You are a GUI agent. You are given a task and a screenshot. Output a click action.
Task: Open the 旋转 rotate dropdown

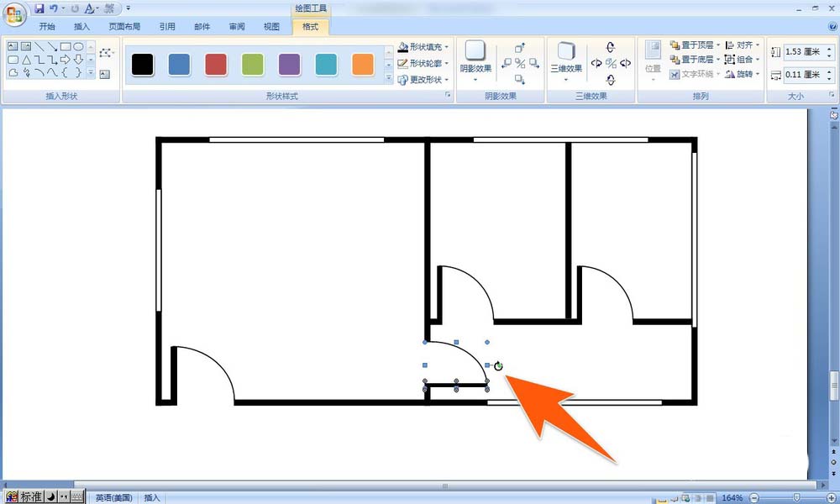742,74
